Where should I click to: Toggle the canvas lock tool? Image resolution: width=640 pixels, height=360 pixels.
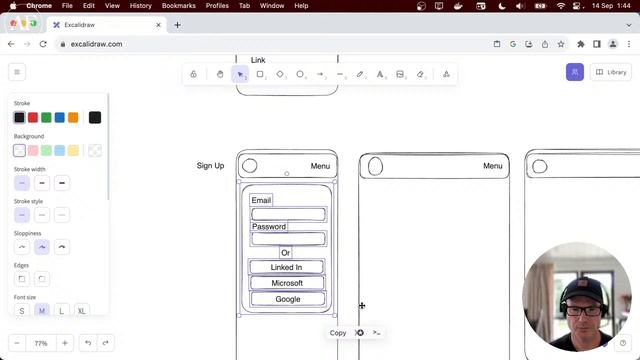pyautogui.click(x=193, y=74)
